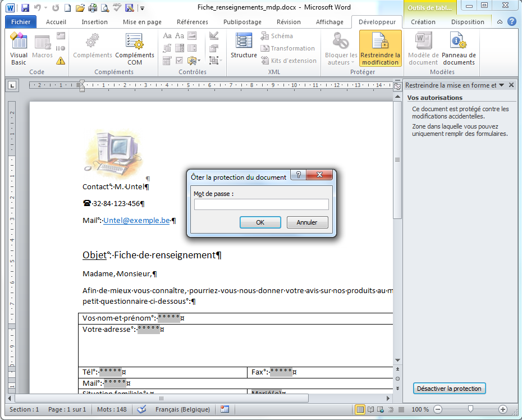Switch to Full Screen Reading view
The width and height of the screenshot is (522, 420).
pyautogui.click(x=370, y=409)
